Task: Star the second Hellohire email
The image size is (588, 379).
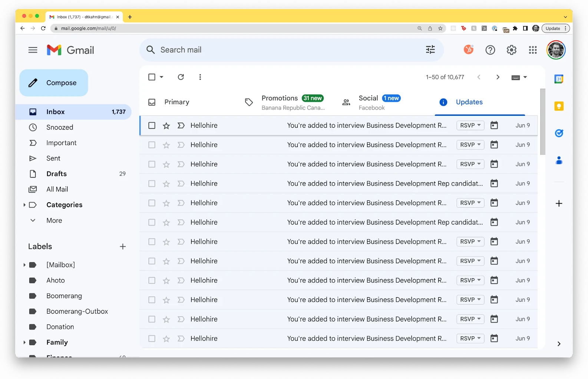Action: [166, 145]
